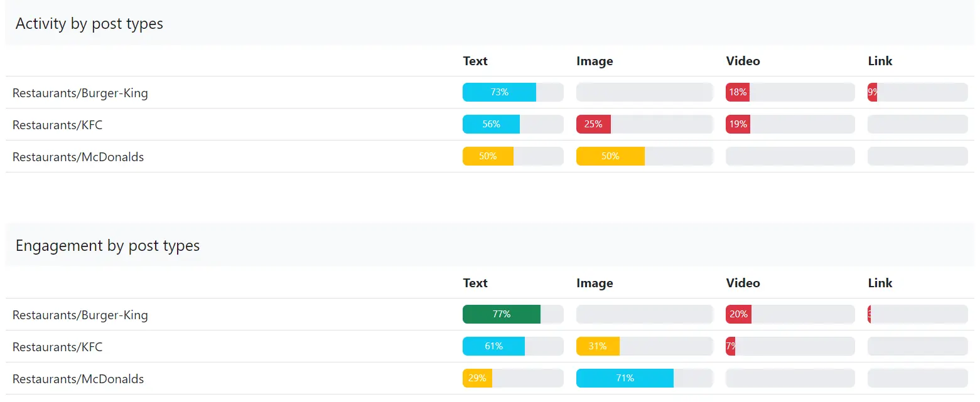
Task: Click the empty Link bar for McDonalds engagement
Action: point(917,378)
